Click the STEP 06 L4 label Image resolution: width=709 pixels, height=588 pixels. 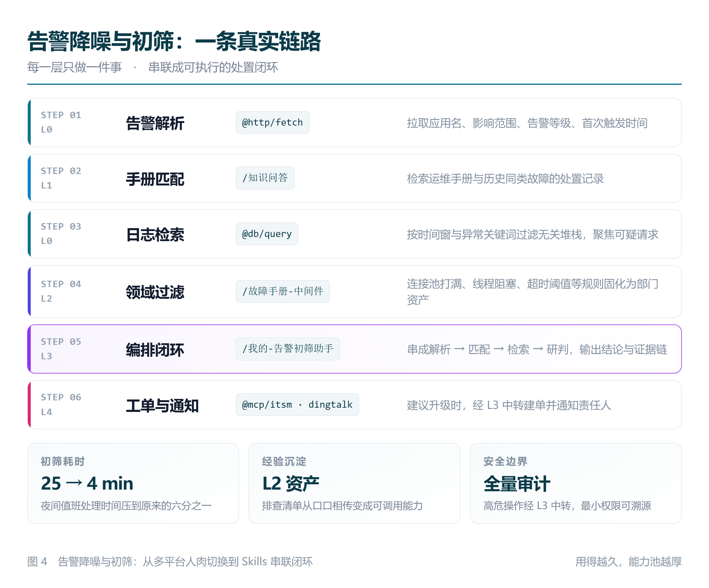pos(61,404)
